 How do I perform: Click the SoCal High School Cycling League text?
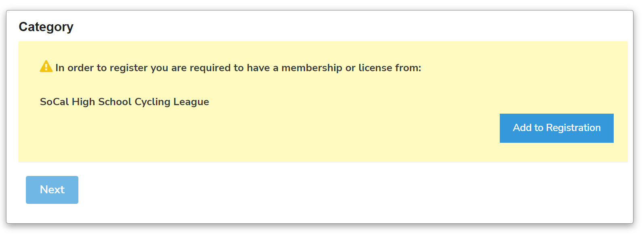click(x=124, y=102)
